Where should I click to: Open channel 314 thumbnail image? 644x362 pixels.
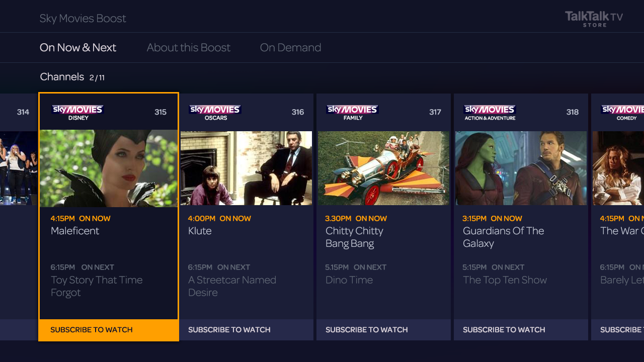[x=19, y=168]
